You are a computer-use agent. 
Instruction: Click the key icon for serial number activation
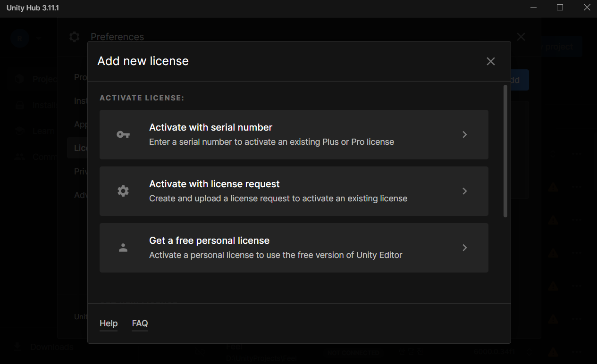click(x=123, y=134)
